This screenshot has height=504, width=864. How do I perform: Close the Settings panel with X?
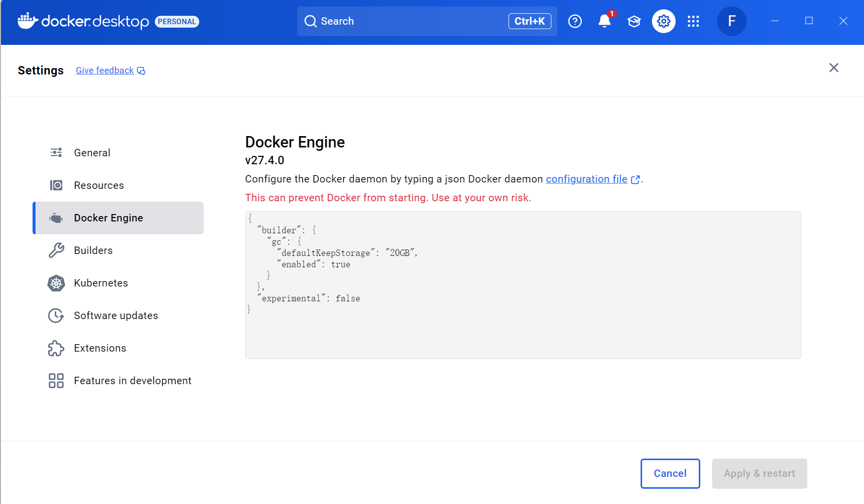click(x=834, y=68)
